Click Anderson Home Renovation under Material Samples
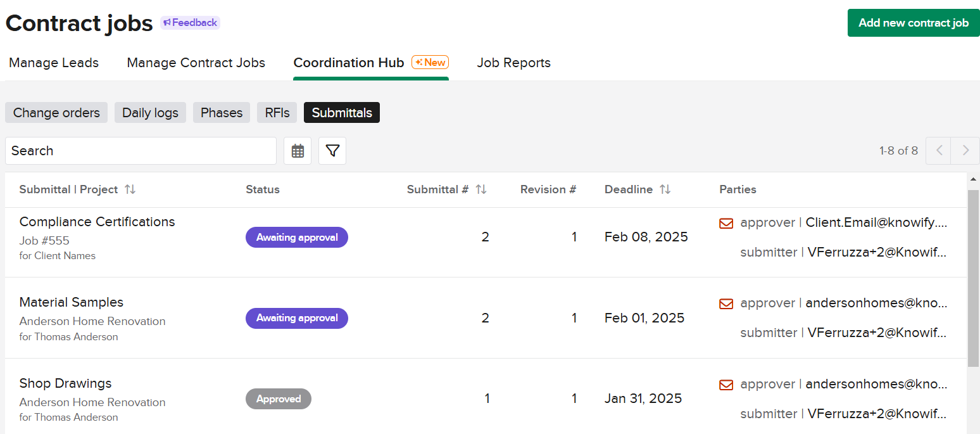980x434 pixels. [92, 321]
